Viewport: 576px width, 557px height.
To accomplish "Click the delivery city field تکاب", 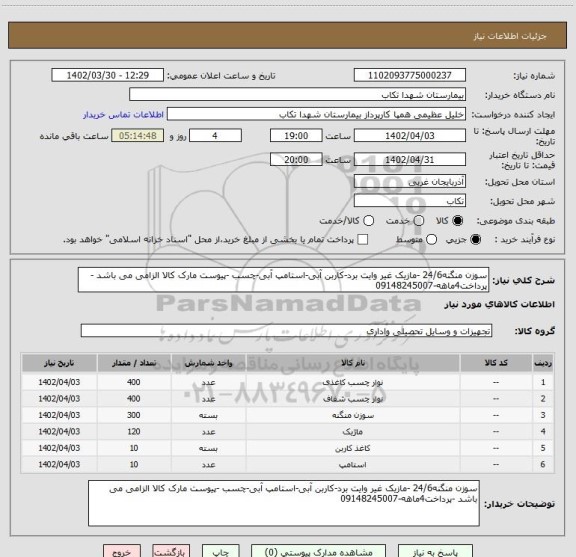I will pos(410,201).
